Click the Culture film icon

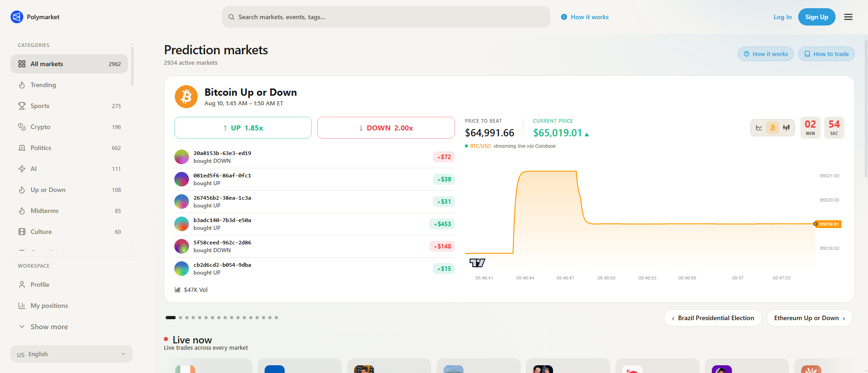pyautogui.click(x=22, y=232)
